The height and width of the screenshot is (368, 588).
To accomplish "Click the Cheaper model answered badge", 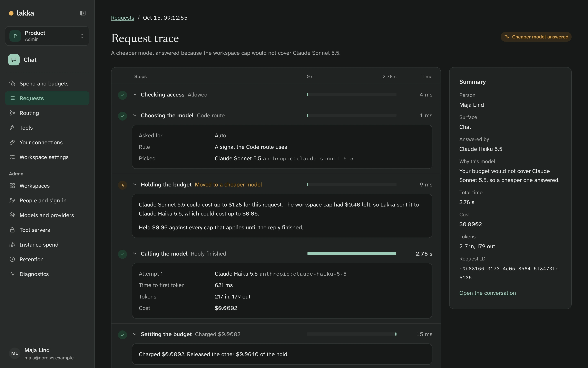I will click(x=536, y=37).
